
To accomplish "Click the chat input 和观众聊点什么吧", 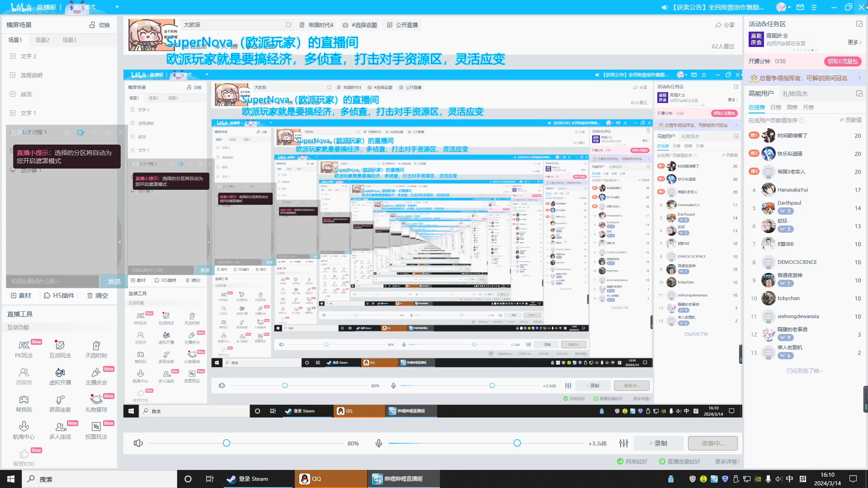I will point(53,281).
